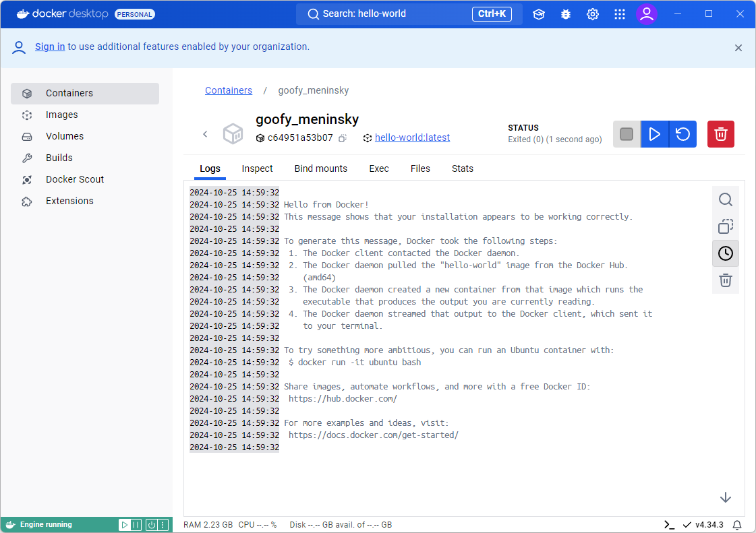This screenshot has height=533, width=756.
Task: Click the https://hub.docker.com/ log text
Action: click(343, 399)
